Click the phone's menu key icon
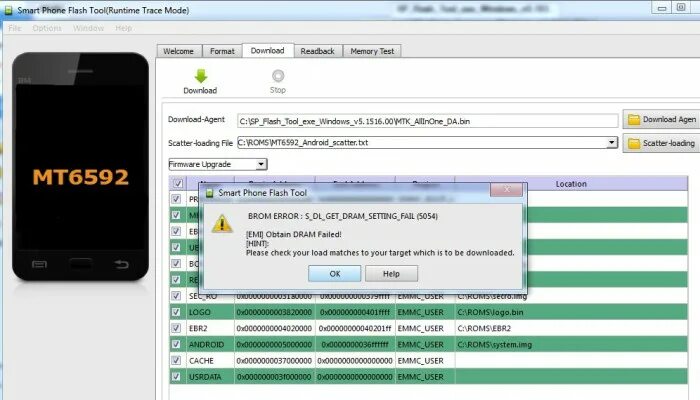 pos(39,264)
